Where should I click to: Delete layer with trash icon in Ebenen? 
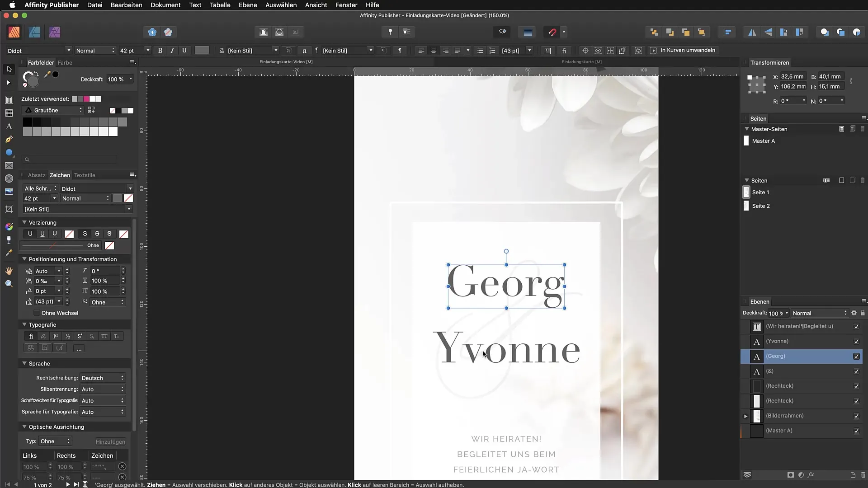[863, 475]
